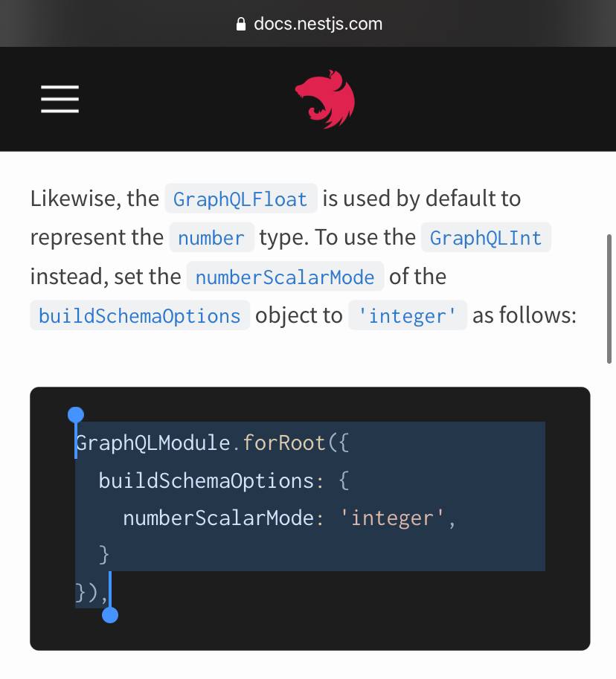Tap the closing }), line of code

click(x=91, y=593)
